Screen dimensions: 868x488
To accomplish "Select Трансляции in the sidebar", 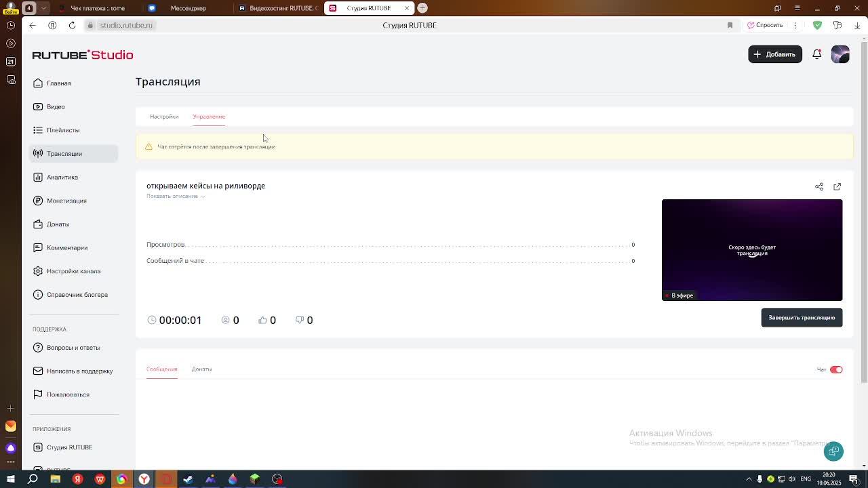I will click(x=74, y=153).
